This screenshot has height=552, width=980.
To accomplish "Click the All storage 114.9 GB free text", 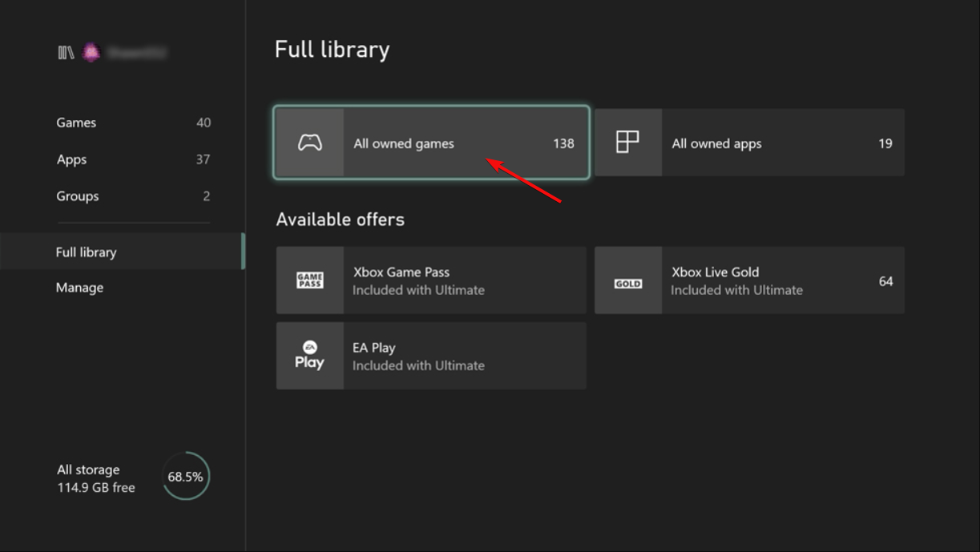I will tap(96, 478).
